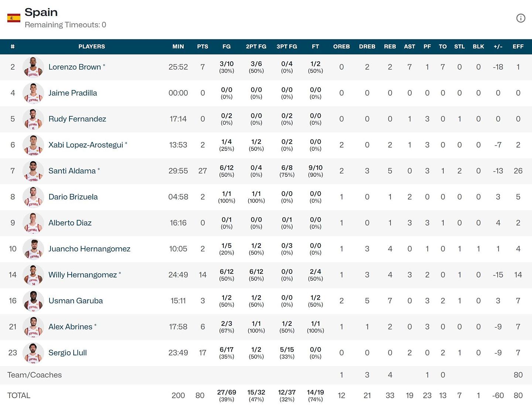532x407 pixels.
Task: Click Sergio Llull's 5/15 three-point cell
Action: tap(287, 353)
